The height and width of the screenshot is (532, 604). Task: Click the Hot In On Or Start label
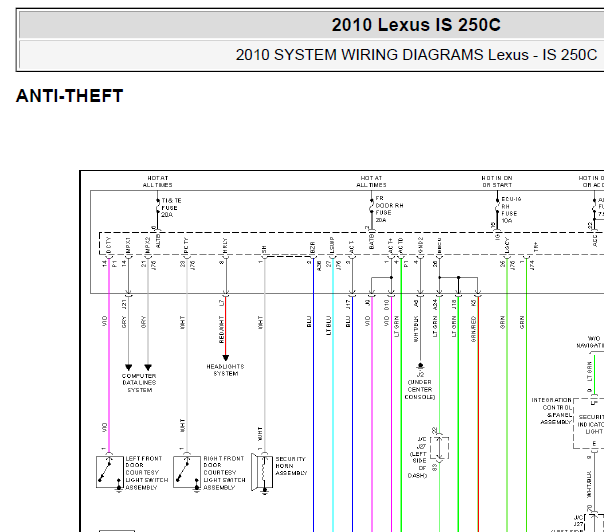(x=497, y=181)
